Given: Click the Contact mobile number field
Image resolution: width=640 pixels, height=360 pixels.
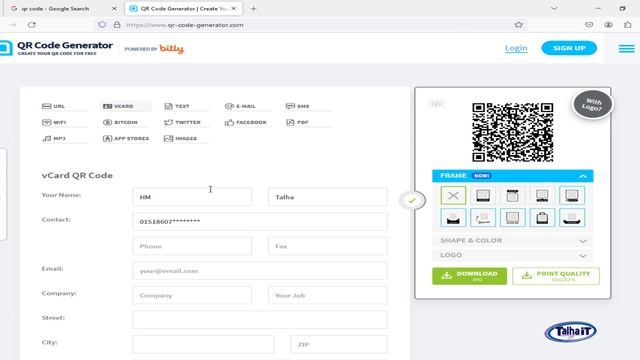Looking at the screenshot, I should [x=260, y=222].
